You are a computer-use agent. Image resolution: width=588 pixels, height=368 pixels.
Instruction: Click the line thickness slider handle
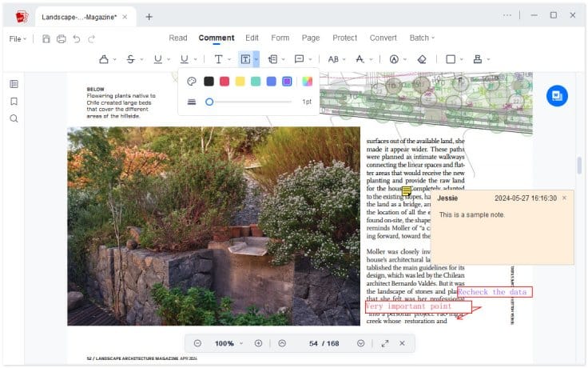point(209,102)
